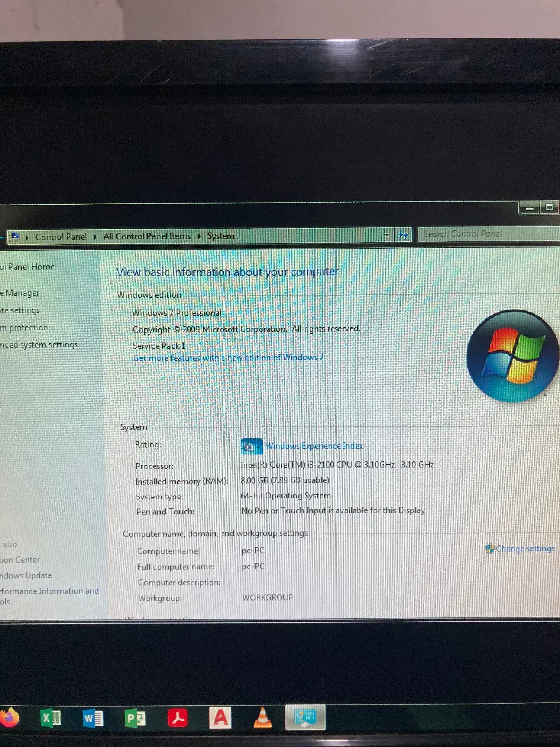This screenshot has height=747, width=560.
Task: Click the Windows Experience Index rating icon
Action: (x=251, y=446)
